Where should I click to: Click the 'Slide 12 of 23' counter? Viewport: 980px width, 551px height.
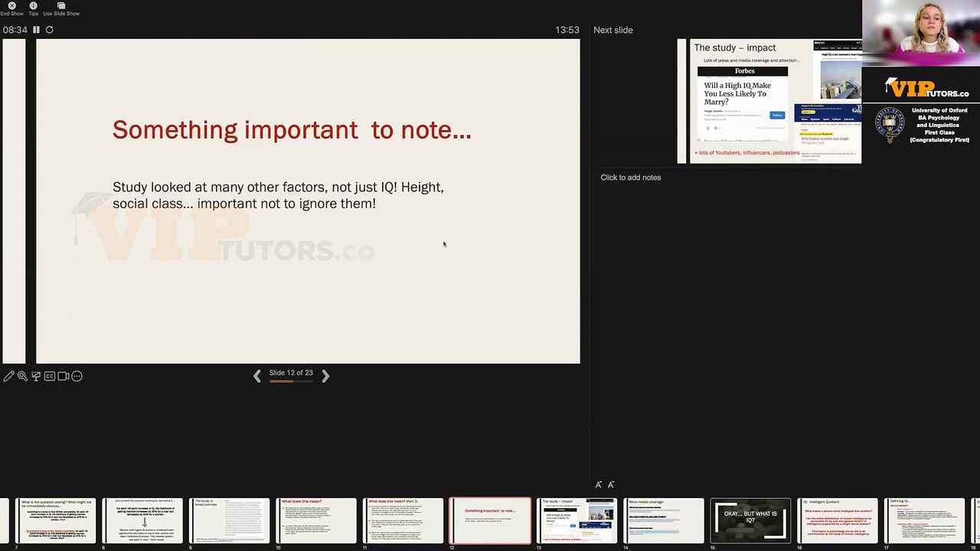(291, 373)
